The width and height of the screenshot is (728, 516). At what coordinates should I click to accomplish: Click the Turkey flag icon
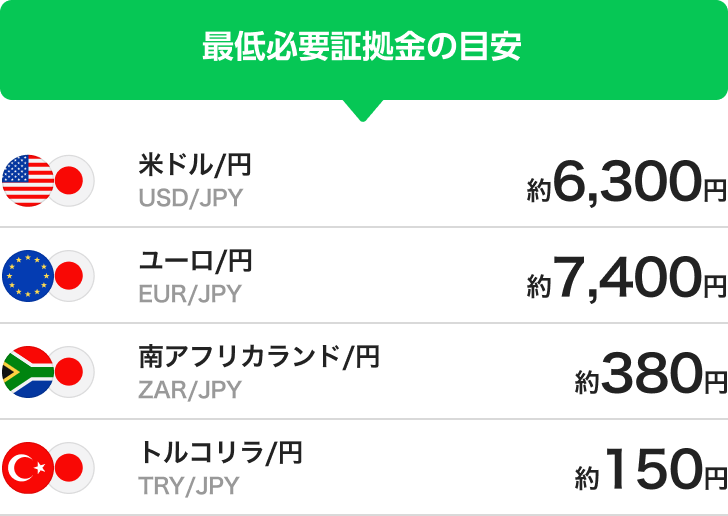26,467
